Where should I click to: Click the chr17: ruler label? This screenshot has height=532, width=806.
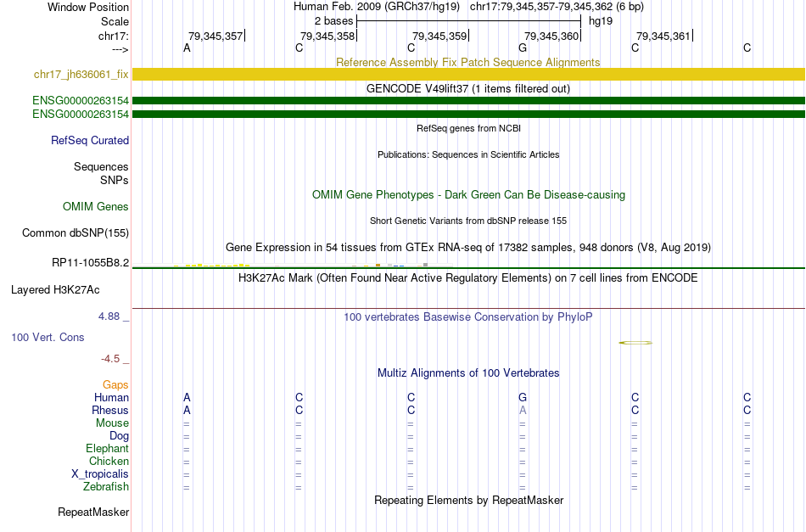pyautogui.click(x=114, y=36)
